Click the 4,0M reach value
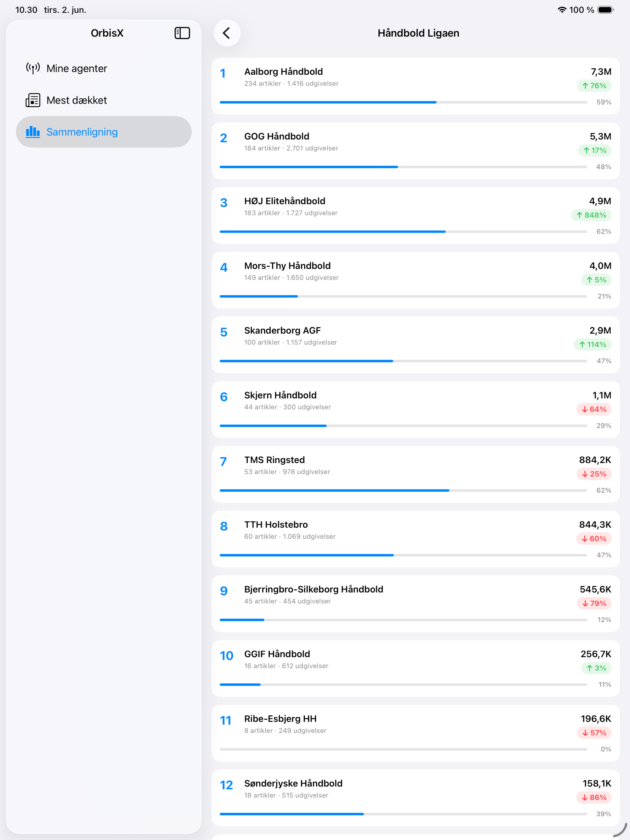The width and height of the screenshot is (630, 840). point(600,266)
